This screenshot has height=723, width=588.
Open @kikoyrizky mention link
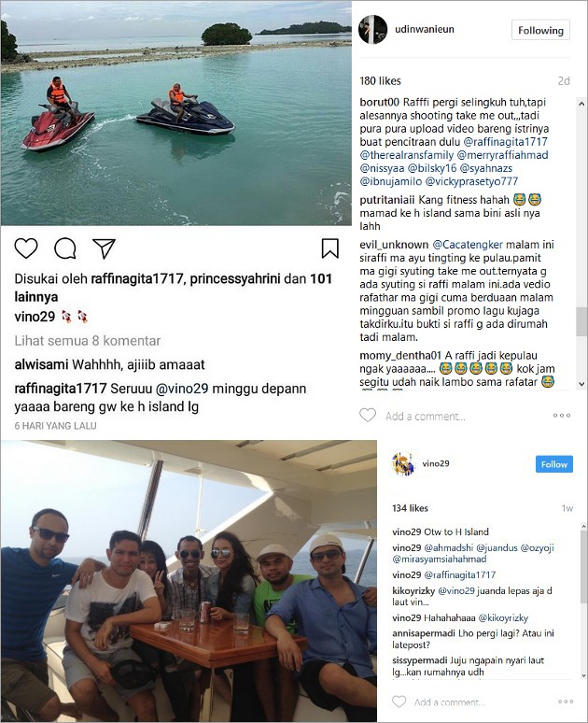[503, 617]
